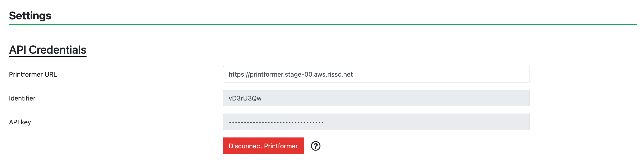
Task: Select the masked API key field
Action: [376, 122]
